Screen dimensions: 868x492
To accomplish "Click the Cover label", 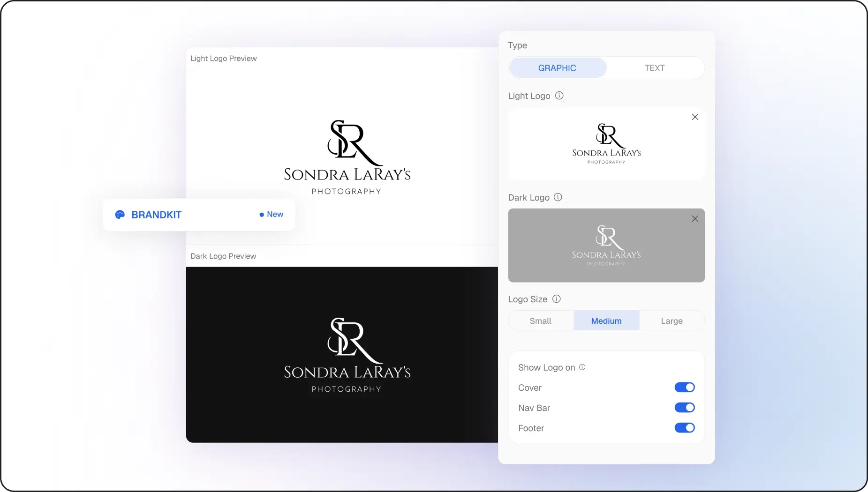I will tap(530, 388).
